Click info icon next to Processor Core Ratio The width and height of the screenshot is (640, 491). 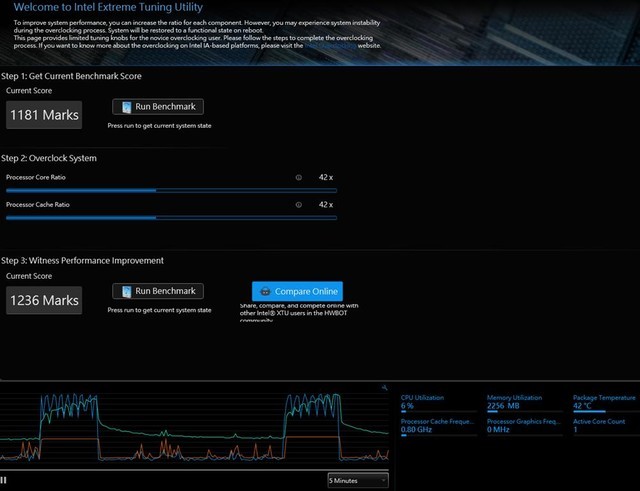click(x=298, y=177)
